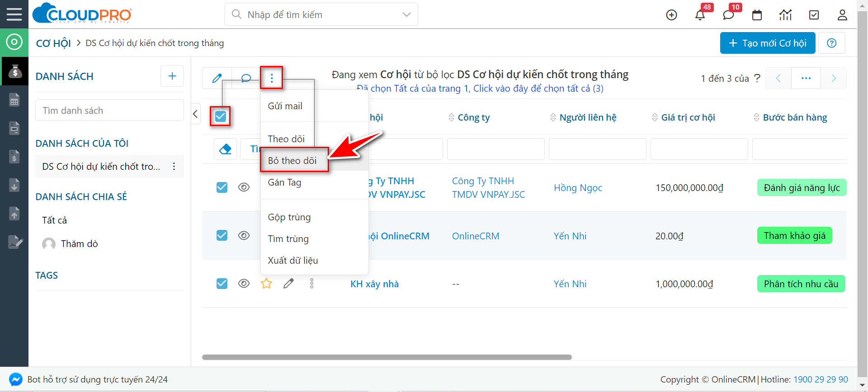Toggle the select-all checkbox in header
This screenshot has width=868, height=392.
(x=220, y=117)
